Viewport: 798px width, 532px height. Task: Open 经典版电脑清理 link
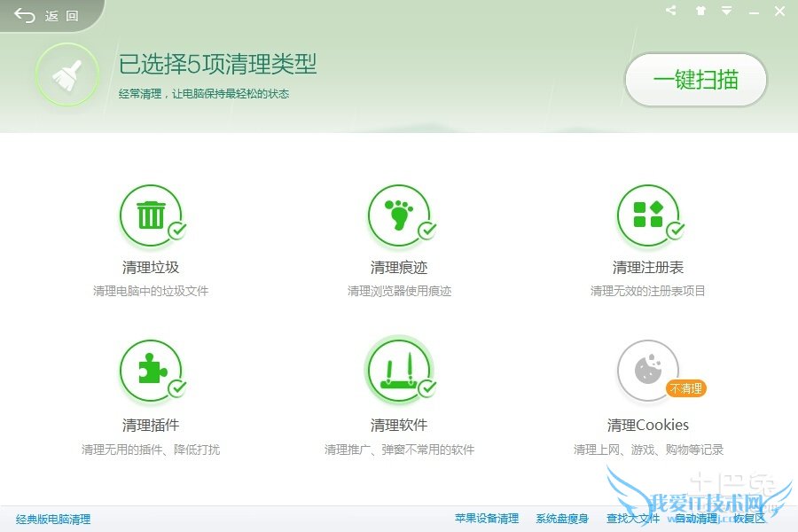(53, 520)
